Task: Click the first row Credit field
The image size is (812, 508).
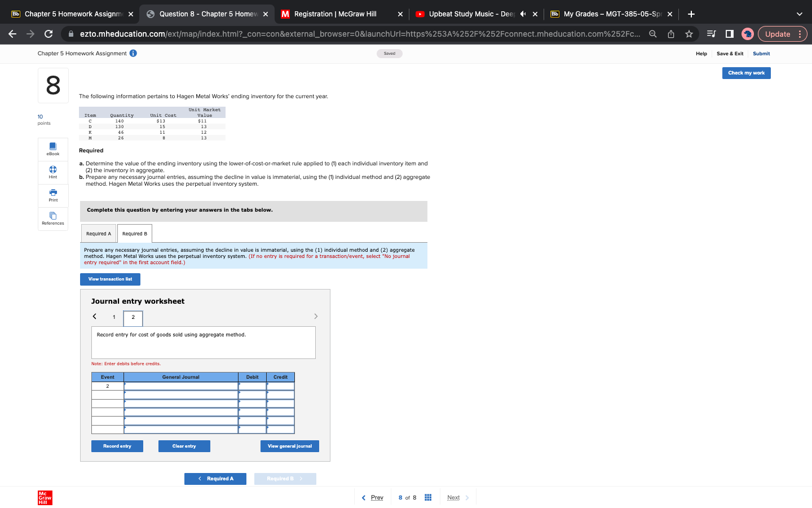Action: tap(280, 386)
